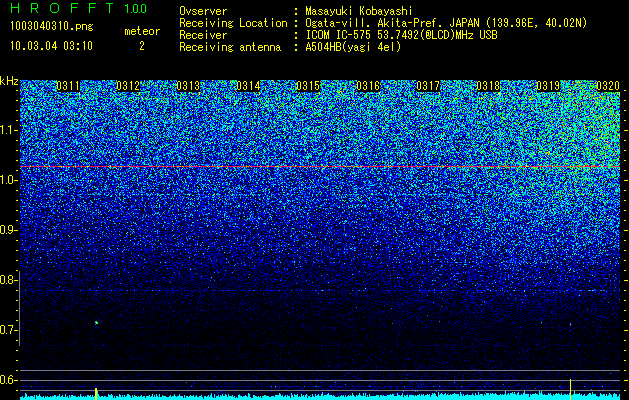Click the yellow detection spike near 0319
Viewport: 629px width, 400px height.
tap(570, 389)
